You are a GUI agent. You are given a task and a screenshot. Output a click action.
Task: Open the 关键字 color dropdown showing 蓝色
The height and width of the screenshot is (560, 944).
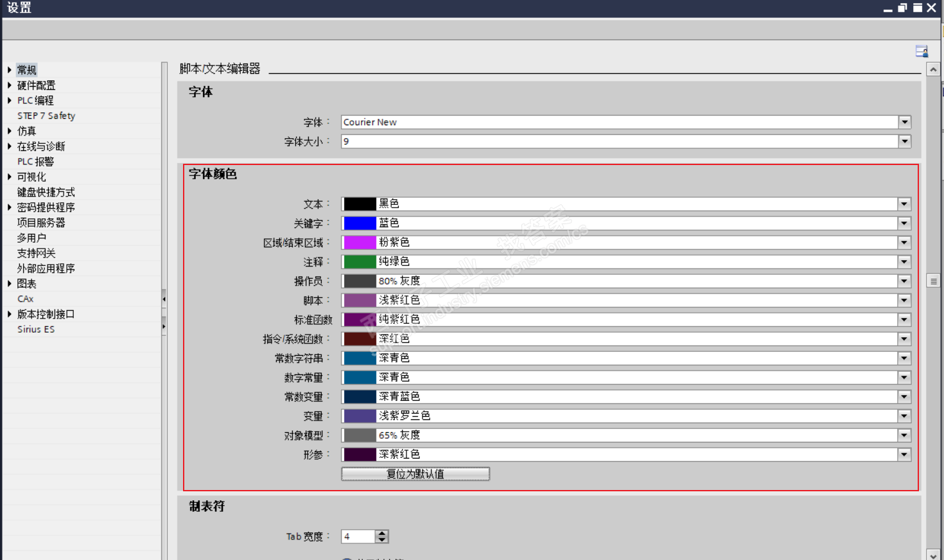coord(904,223)
